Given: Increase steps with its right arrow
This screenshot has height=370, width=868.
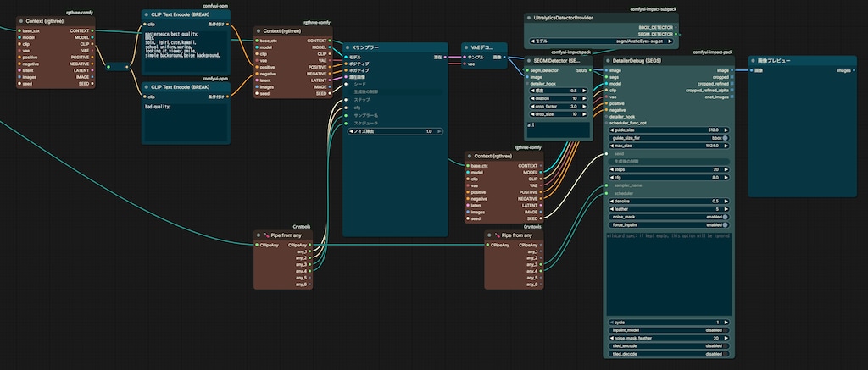Looking at the screenshot, I should coord(726,169).
